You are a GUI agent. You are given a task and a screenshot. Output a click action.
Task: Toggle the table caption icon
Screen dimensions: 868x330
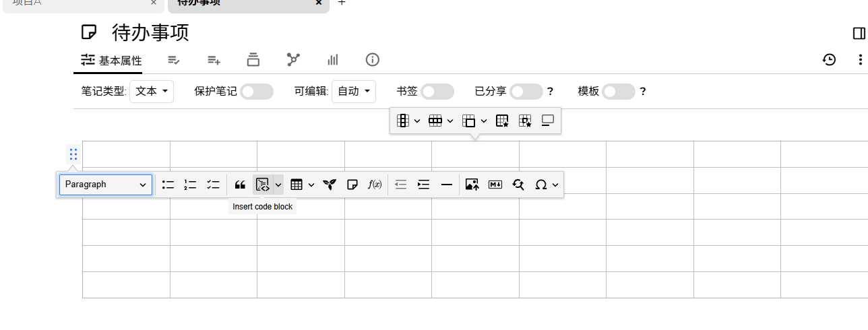[548, 121]
